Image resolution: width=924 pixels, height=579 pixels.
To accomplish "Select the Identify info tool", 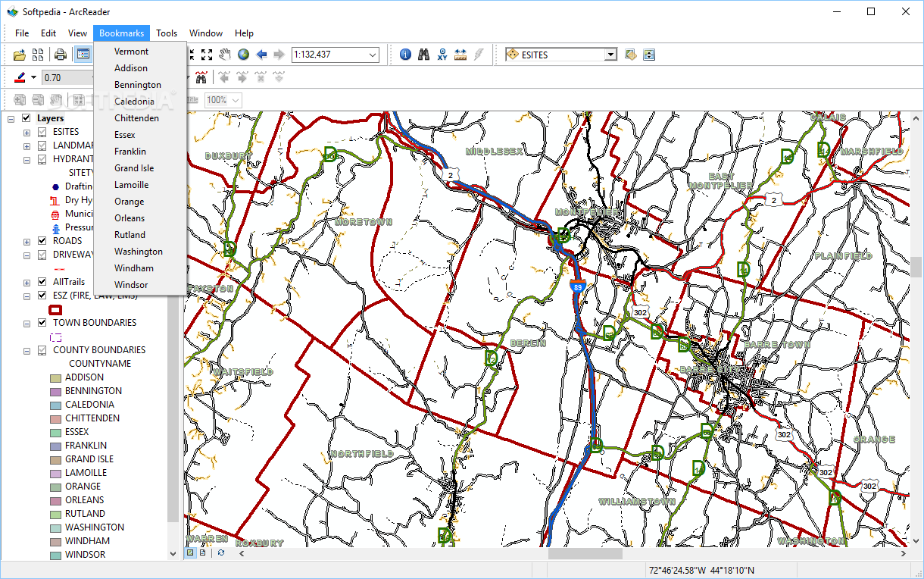I will click(x=405, y=55).
